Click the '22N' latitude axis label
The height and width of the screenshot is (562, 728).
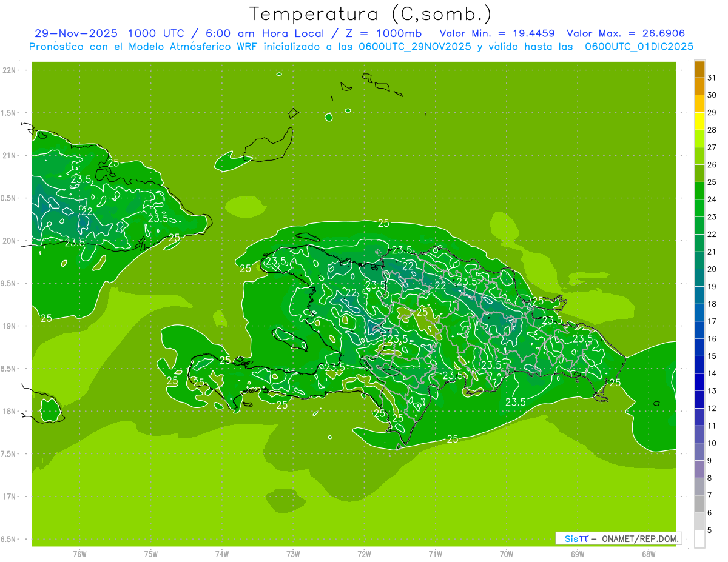point(9,70)
